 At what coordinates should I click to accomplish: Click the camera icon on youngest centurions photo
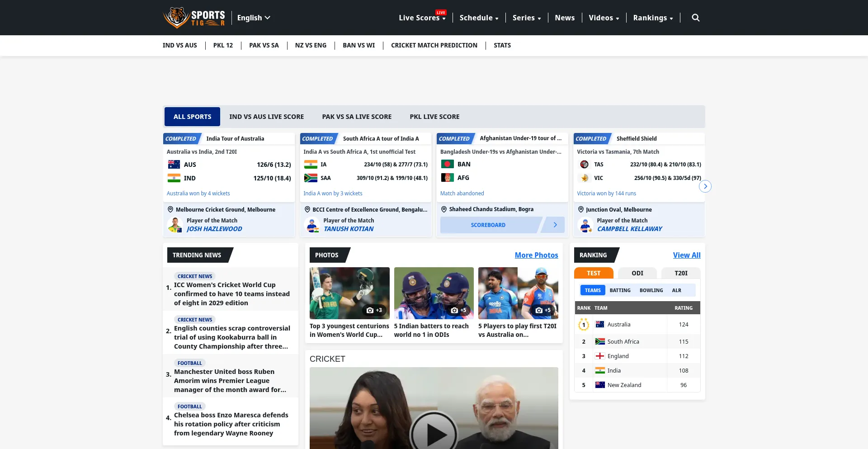pos(370,310)
